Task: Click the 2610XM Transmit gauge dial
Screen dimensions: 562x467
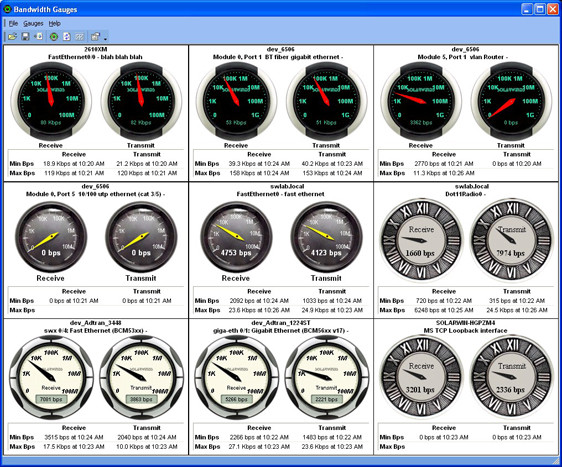Action: pyautogui.click(x=141, y=101)
